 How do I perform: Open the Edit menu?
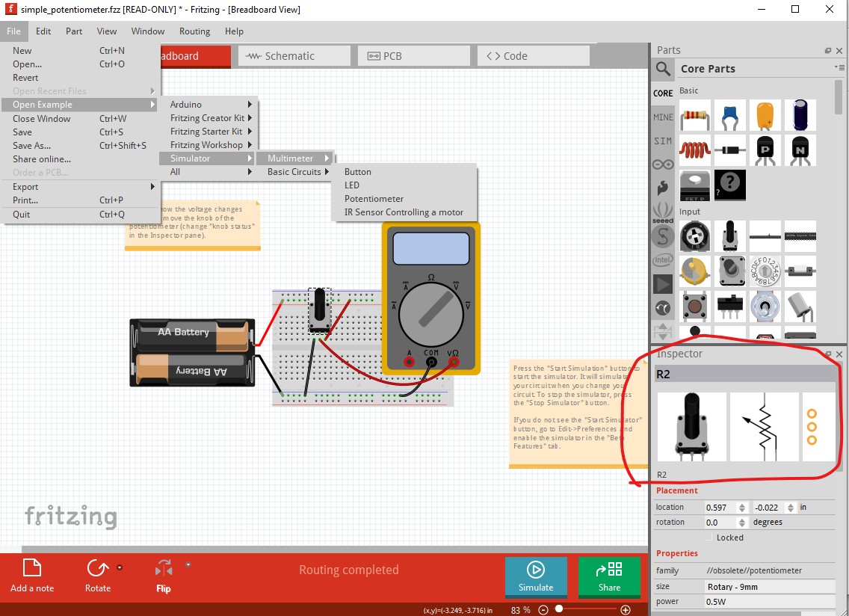[x=43, y=31]
